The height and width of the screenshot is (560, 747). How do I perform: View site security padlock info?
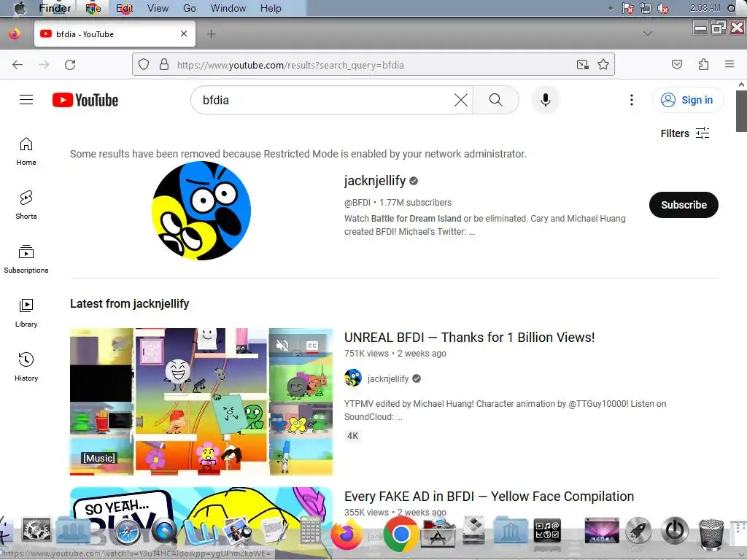pyautogui.click(x=164, y=64)
